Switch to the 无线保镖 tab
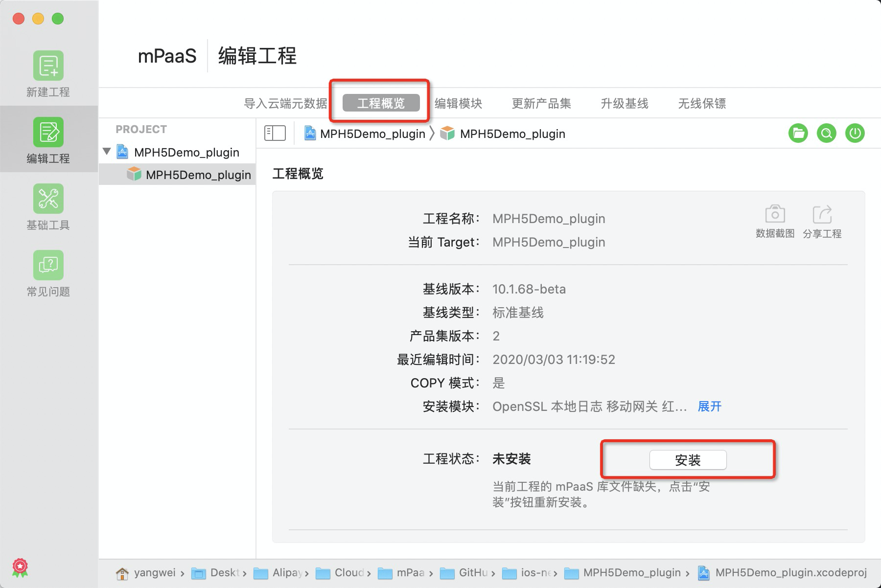Image resolution: width=881 pixels, height=588 pixels. click(702, 103)
